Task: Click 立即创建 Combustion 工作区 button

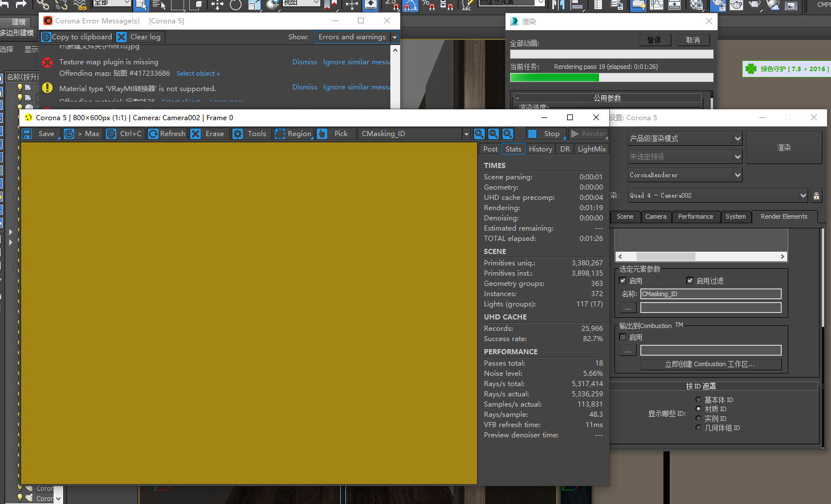Action: click(x=711, y=364)
